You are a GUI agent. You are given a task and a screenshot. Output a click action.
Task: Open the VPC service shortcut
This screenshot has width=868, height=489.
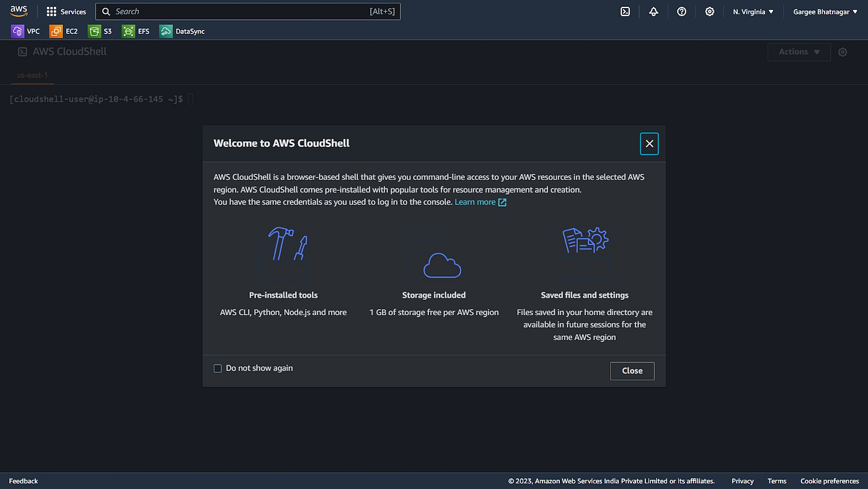click(x=25, y=31)
